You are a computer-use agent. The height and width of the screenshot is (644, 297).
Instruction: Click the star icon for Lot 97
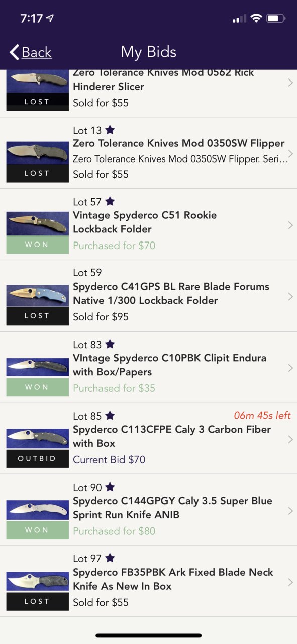110,559
